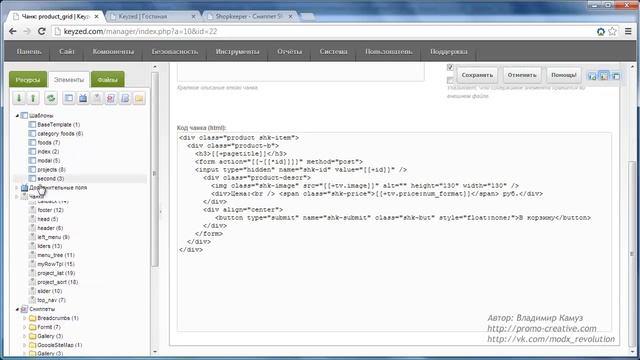Image resolution: width=640 pixels, height=360 pixels.
Task: Click the extension icon left of the star
Action: [601, 31]
